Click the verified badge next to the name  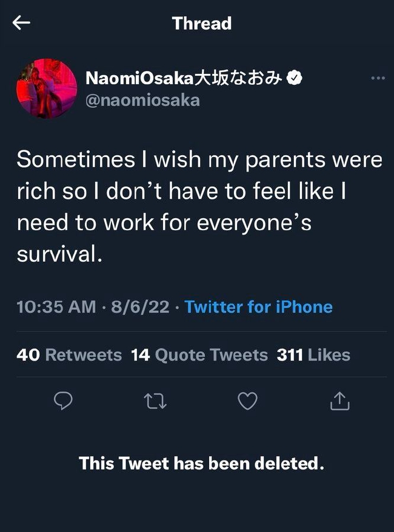(x=295, y=79)
